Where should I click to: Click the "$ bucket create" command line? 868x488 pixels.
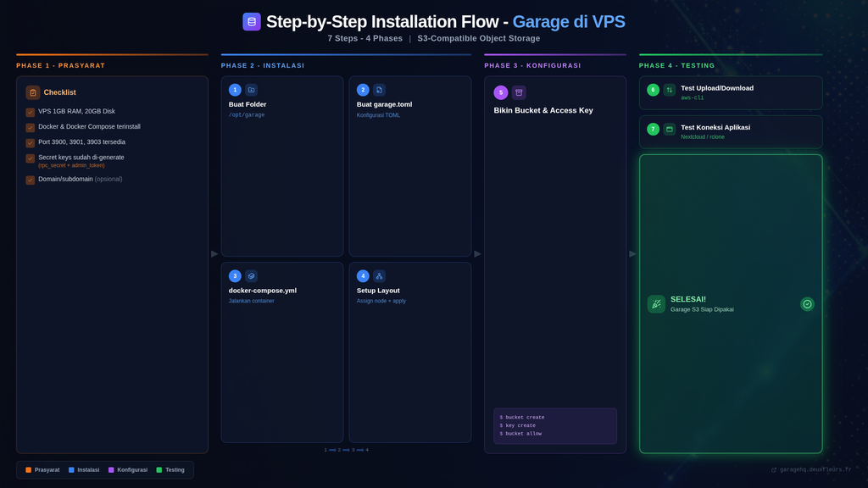click(522, 417)
